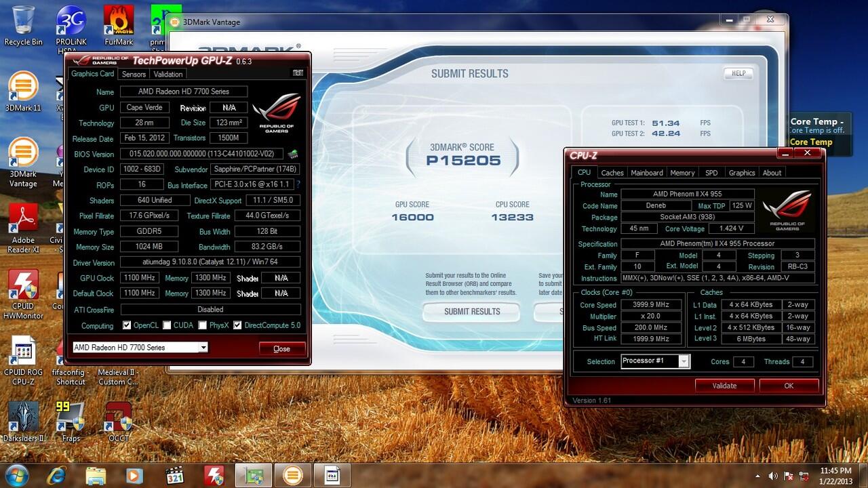This screenshot has height=488, width=868.
Task: Open the Memory tab in CPU-Z
Action: pyautogui.click(x=682, y=173)
